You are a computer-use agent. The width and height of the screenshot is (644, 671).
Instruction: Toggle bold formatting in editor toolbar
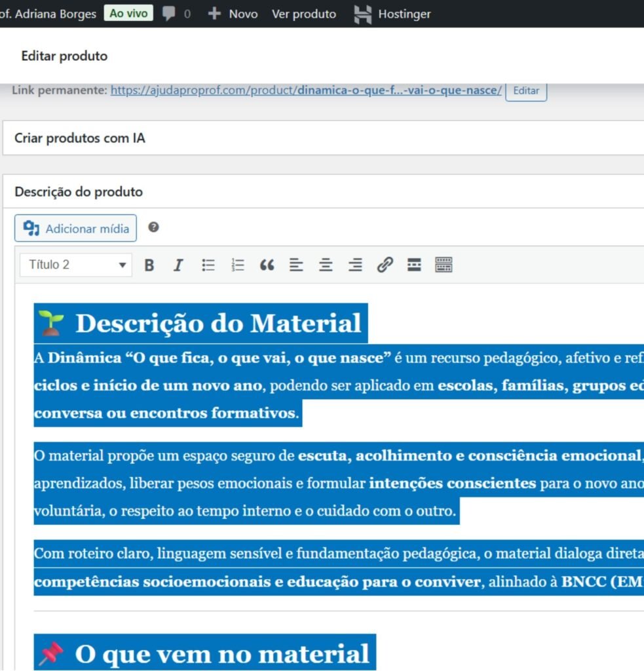click(149, 265)
